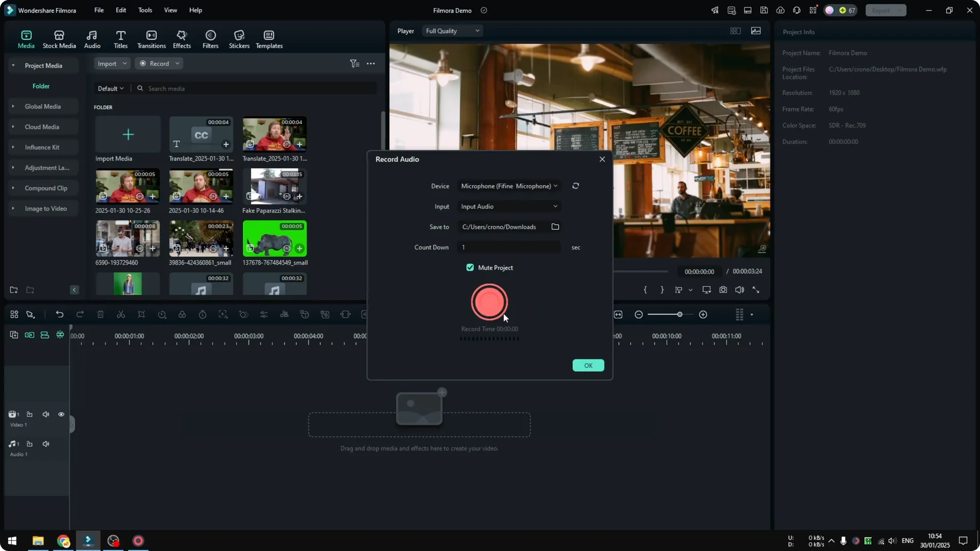
Task: Open the Help menu
Action: click(x=195, y=10)
